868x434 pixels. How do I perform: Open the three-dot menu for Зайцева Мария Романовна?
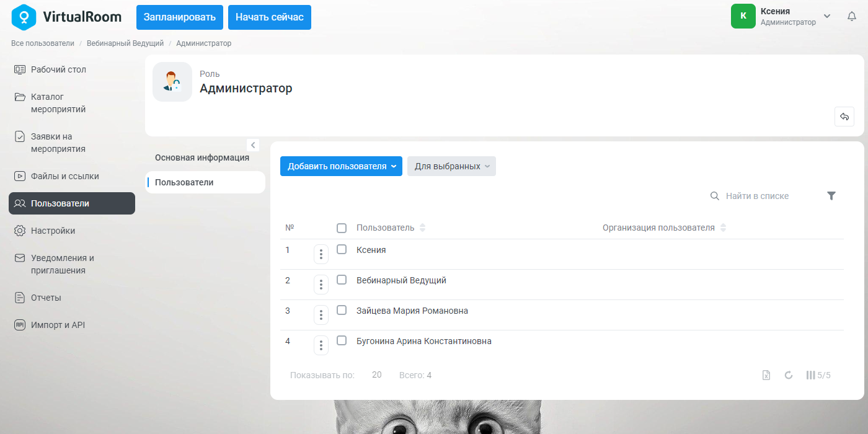321,315
